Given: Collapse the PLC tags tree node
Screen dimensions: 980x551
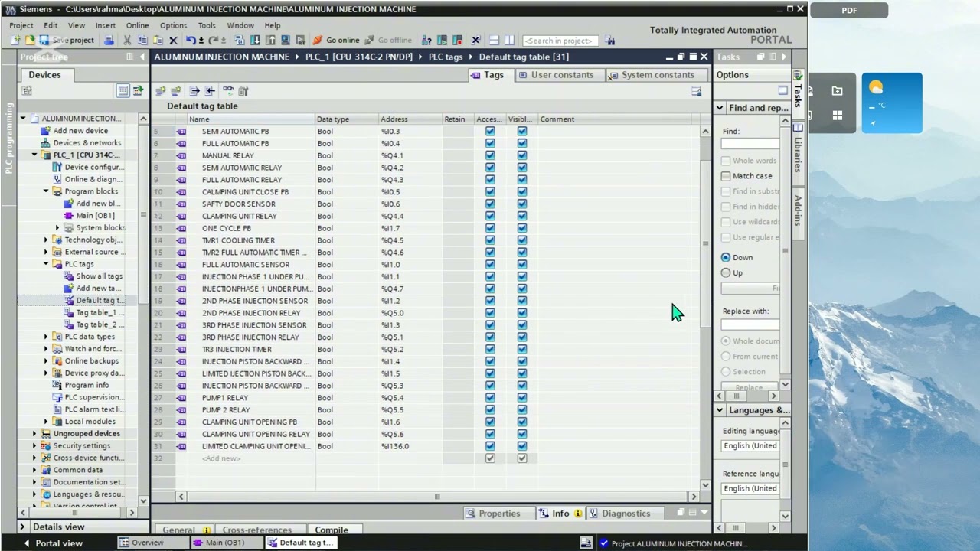Looking at the screenshot, I should point(46,264).
